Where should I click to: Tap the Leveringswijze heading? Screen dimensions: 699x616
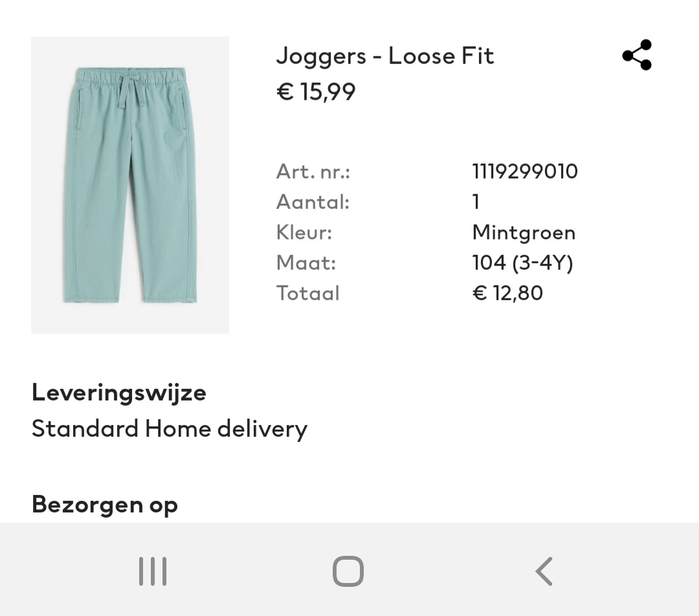(x=119, y=393)
